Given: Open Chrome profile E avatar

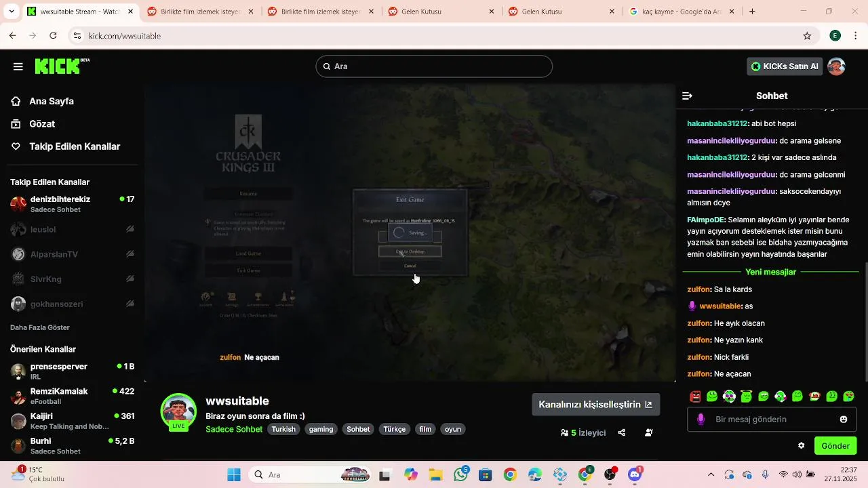Looking at the screenshot, I should point(835,36).
